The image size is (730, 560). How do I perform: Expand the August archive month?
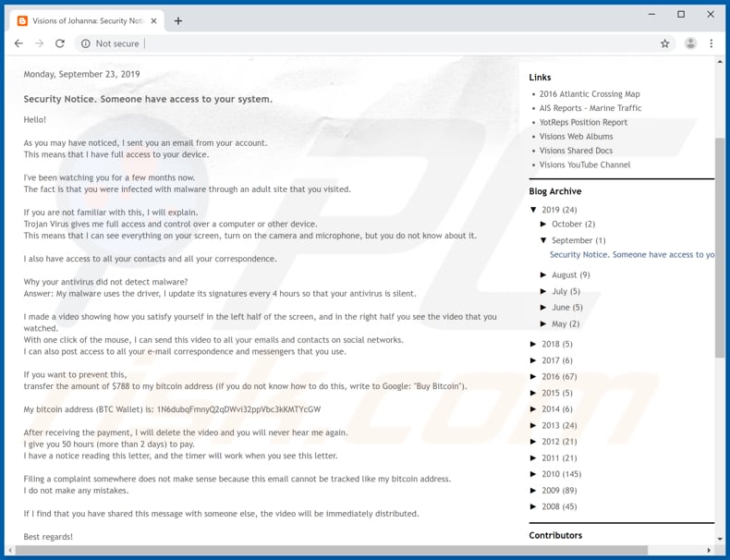[543, 274]
